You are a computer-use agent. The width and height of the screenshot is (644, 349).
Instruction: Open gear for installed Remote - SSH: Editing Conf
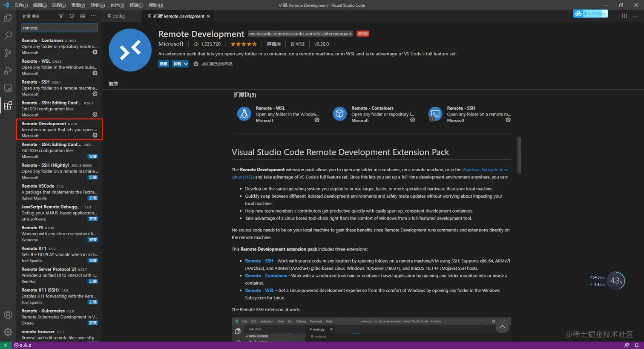[x=95, y=115]
